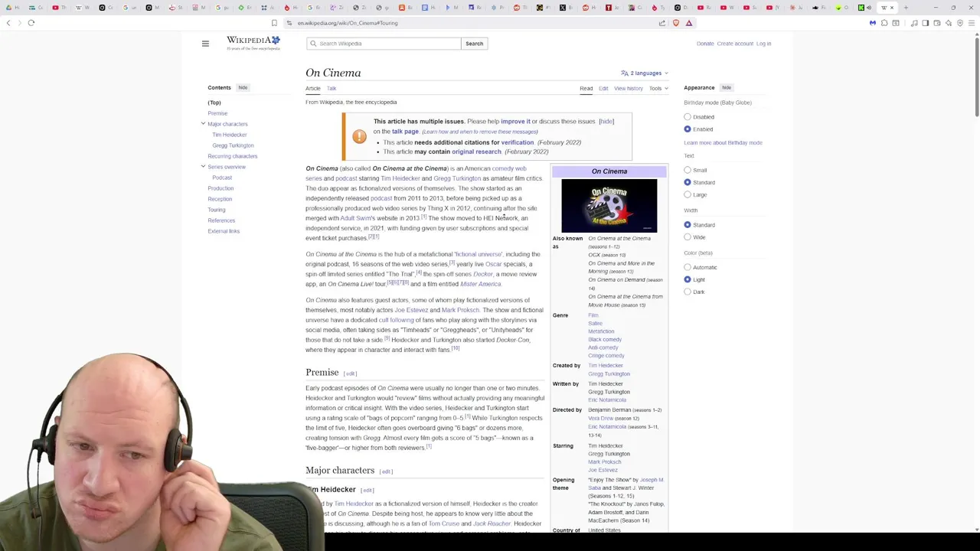The image size is (980, 551).
Task: Click the Log in link
Action: (763, 44)
